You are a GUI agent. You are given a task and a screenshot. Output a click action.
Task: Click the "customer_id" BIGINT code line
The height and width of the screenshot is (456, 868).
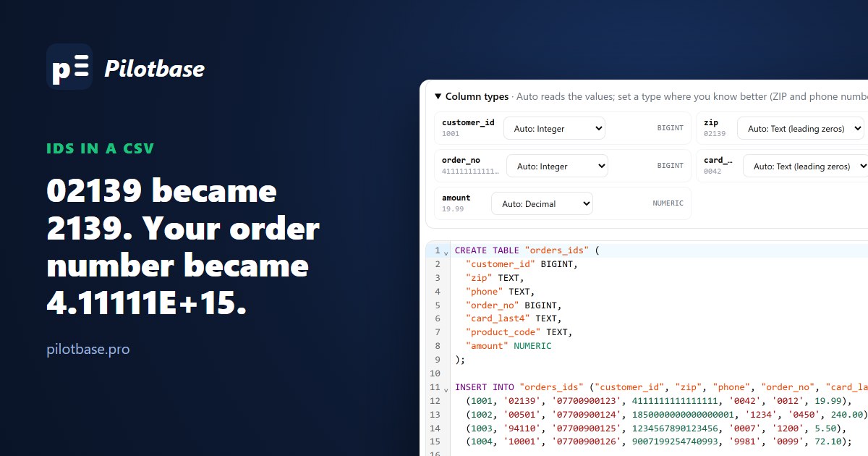[x=522, y=264]
